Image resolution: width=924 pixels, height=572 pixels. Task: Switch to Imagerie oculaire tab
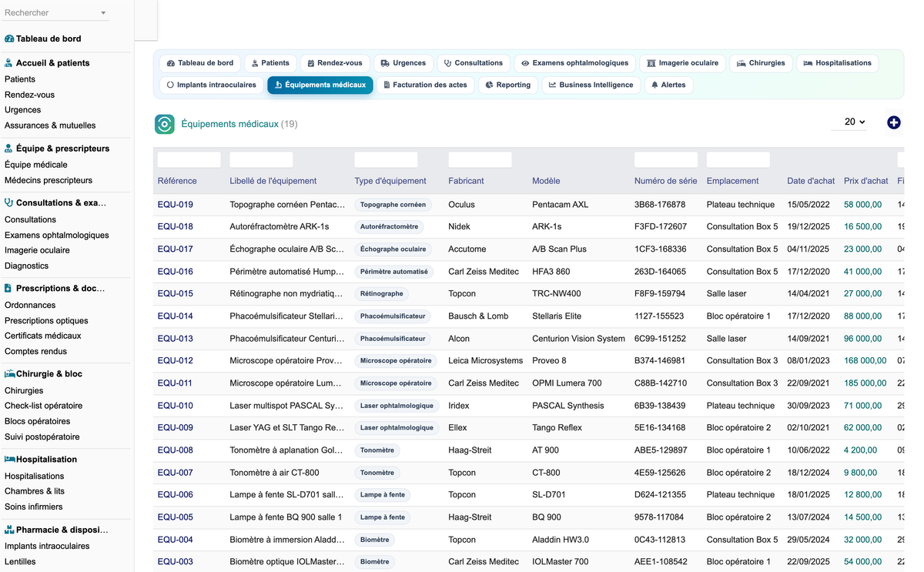(x=683, y=63)
